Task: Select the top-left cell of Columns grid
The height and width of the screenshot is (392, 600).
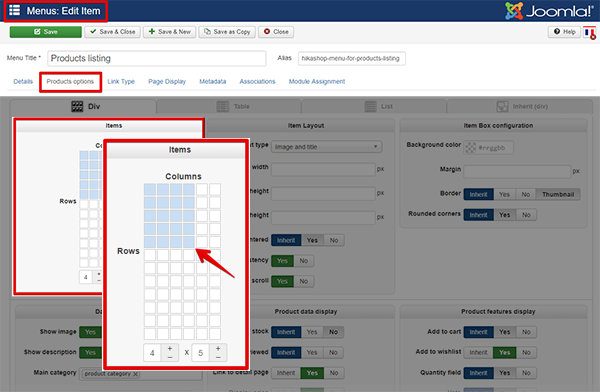Action: pyautogui.click(x=150, y=189)
